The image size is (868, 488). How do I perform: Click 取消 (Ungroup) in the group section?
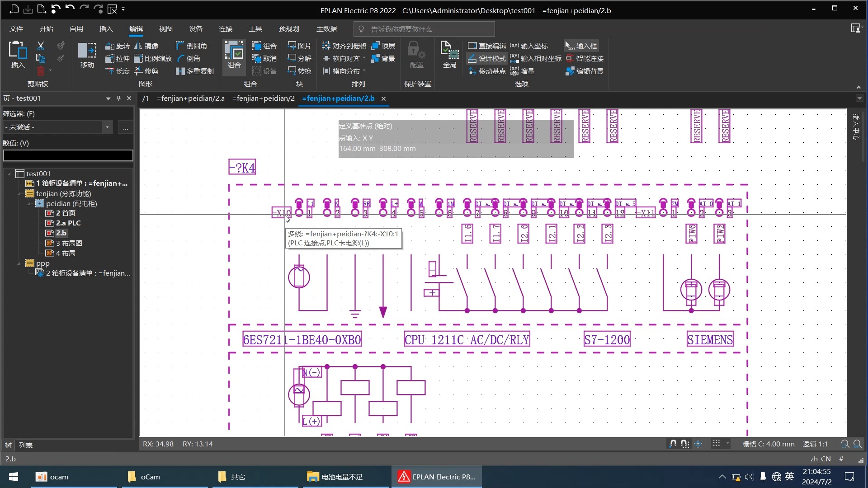coord(264,58)
